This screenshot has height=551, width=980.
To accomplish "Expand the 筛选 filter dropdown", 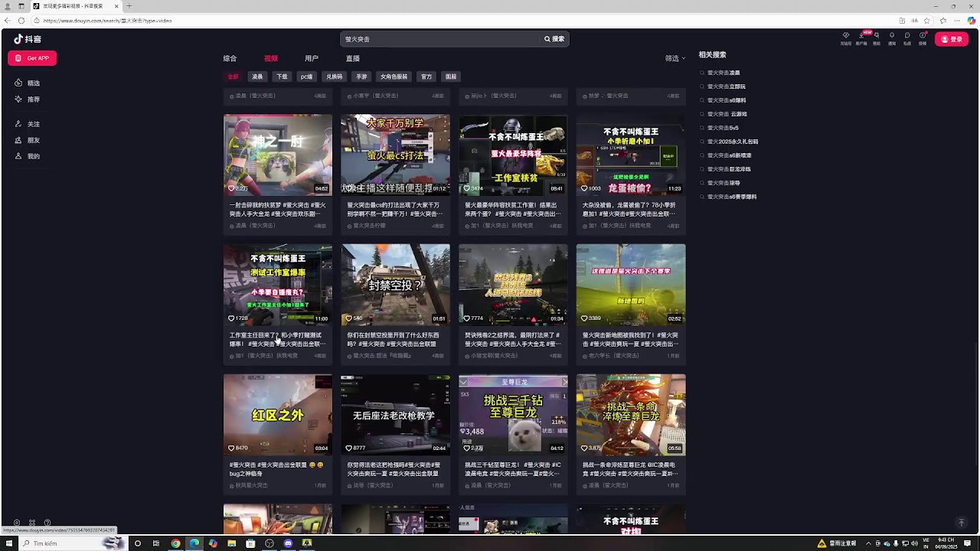I will [675, 58].
